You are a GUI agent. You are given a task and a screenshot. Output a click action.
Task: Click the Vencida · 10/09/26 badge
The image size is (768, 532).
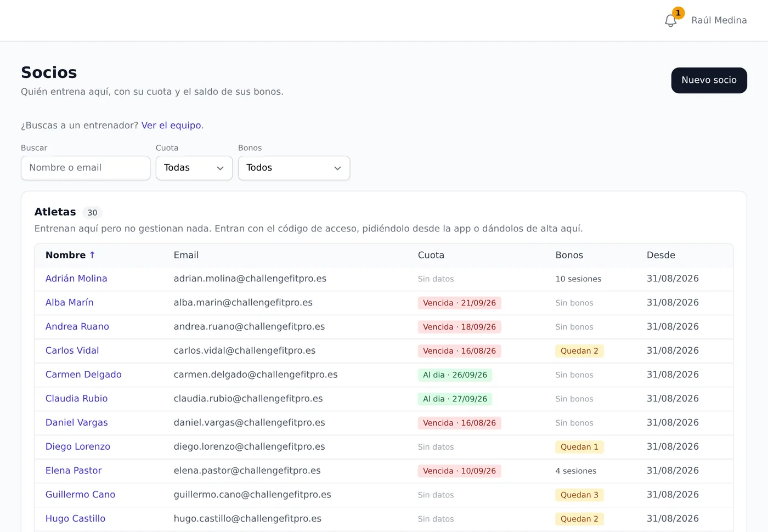[x=460, y=471]
